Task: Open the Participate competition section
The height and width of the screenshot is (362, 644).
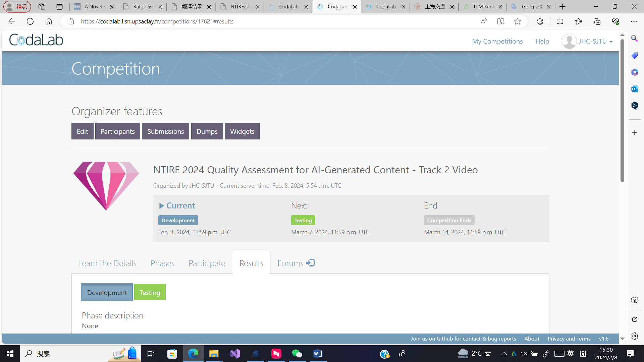Action: [207, 262]
